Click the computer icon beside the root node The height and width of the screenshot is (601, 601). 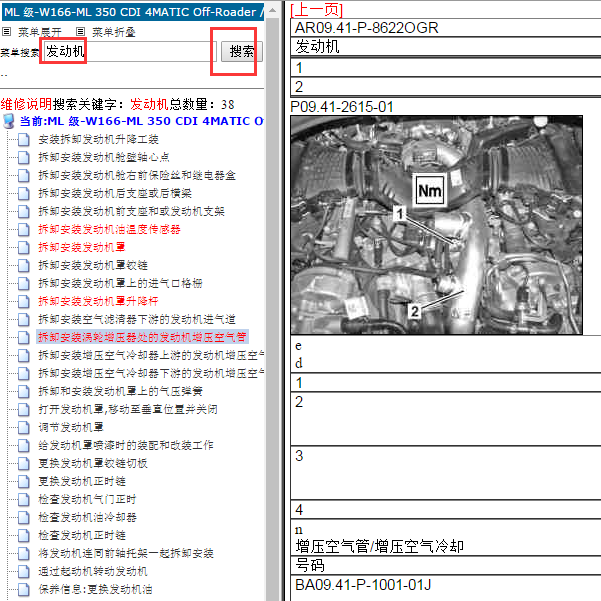click(10, 121)
